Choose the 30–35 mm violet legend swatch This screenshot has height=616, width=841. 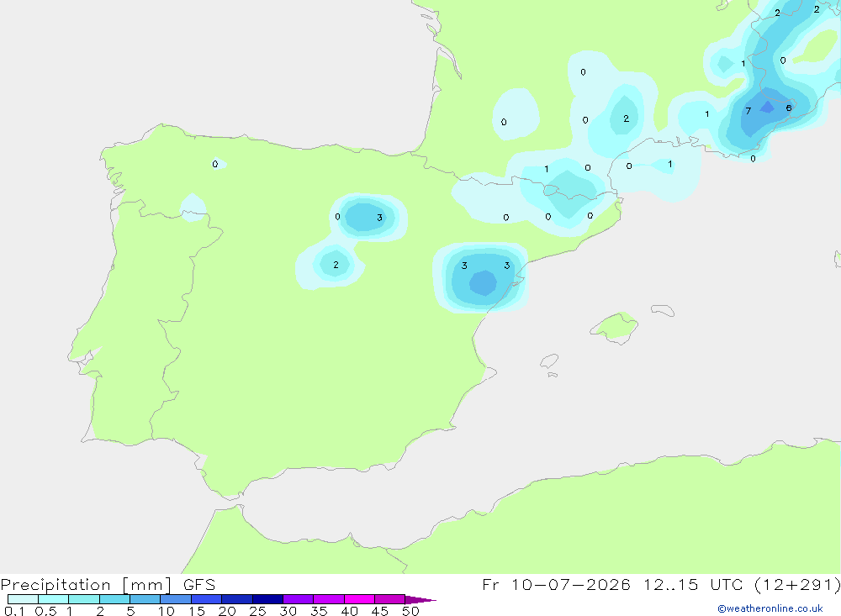(299, 599)
